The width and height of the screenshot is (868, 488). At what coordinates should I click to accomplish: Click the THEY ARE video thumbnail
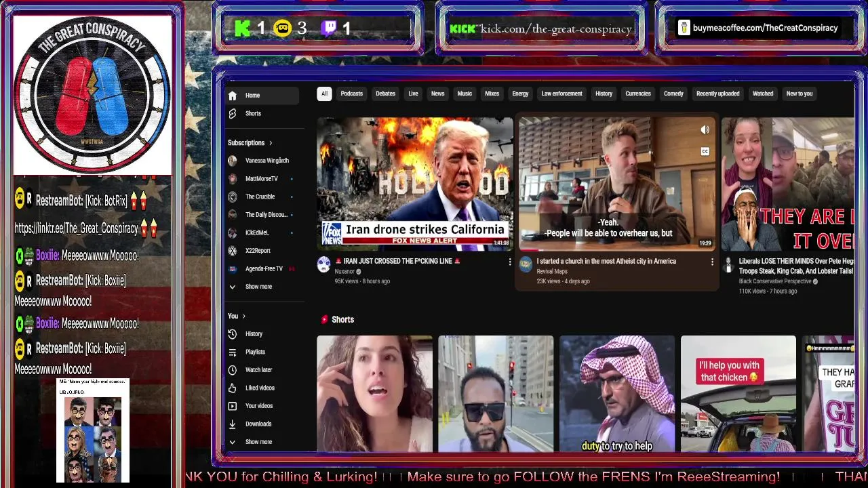pyautogui.click(x=788, y=183)
